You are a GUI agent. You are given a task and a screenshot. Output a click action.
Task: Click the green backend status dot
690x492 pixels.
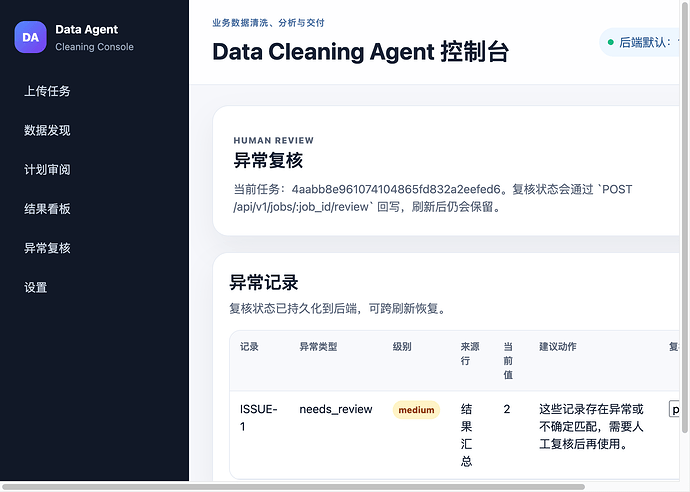610,42
